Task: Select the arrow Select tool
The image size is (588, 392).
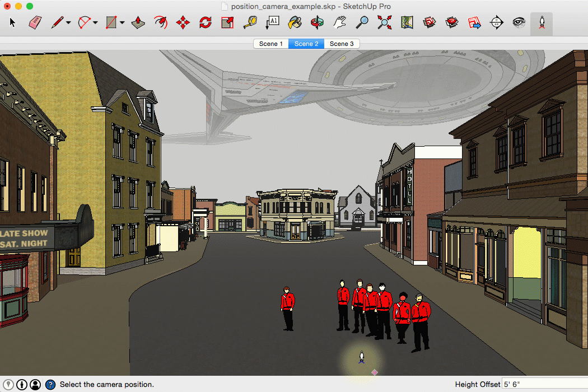Action: pyautogui.click(x=13, y=22)
